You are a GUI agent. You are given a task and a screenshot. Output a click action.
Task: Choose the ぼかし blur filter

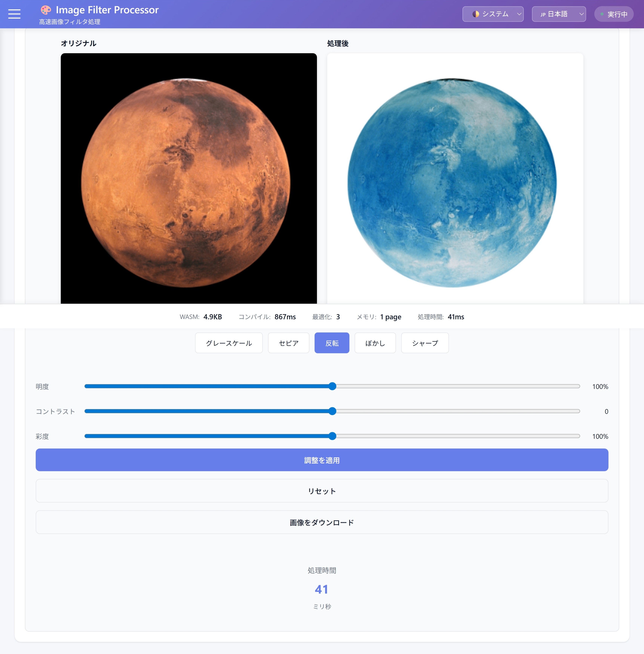(375, 343)
